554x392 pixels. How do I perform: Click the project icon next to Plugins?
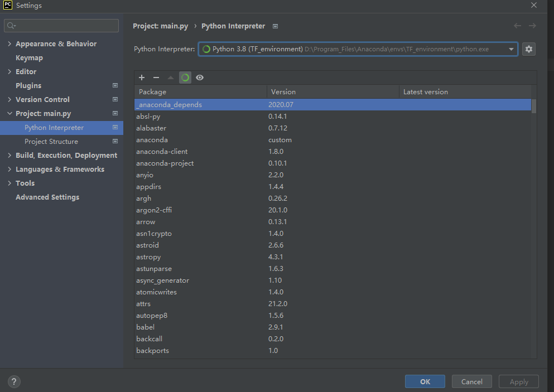point(115,85)
